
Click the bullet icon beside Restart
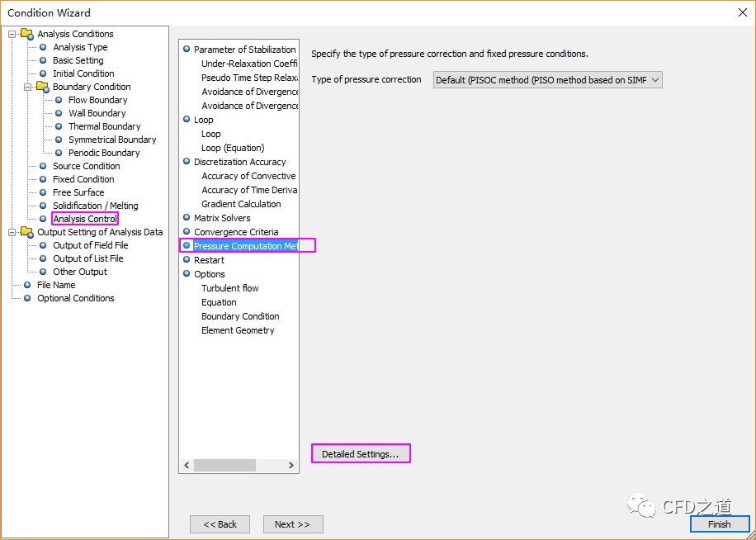coord(187,260)
